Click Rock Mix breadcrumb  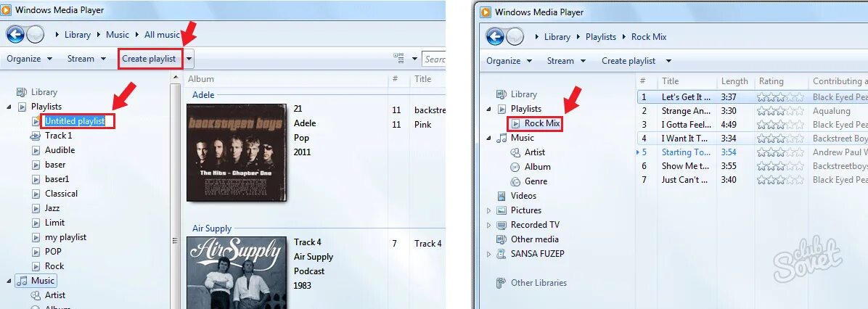pos(649,36)
